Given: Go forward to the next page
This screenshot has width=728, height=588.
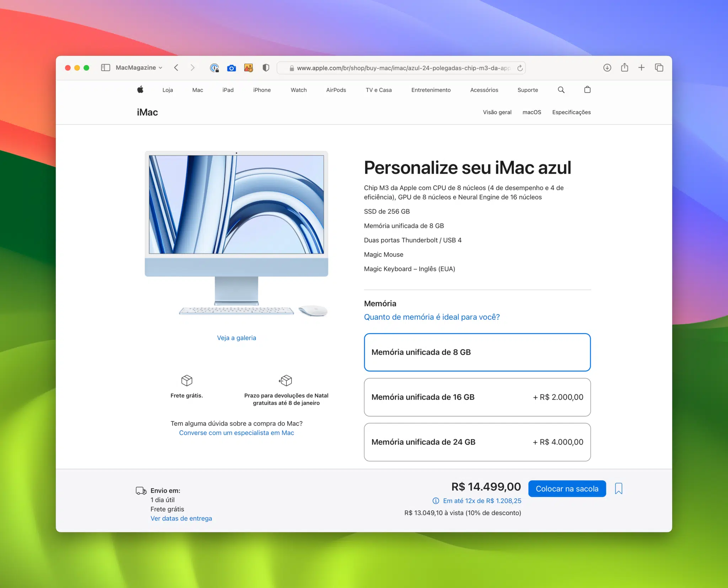Looking at the screenshot, I should (193, 68).
